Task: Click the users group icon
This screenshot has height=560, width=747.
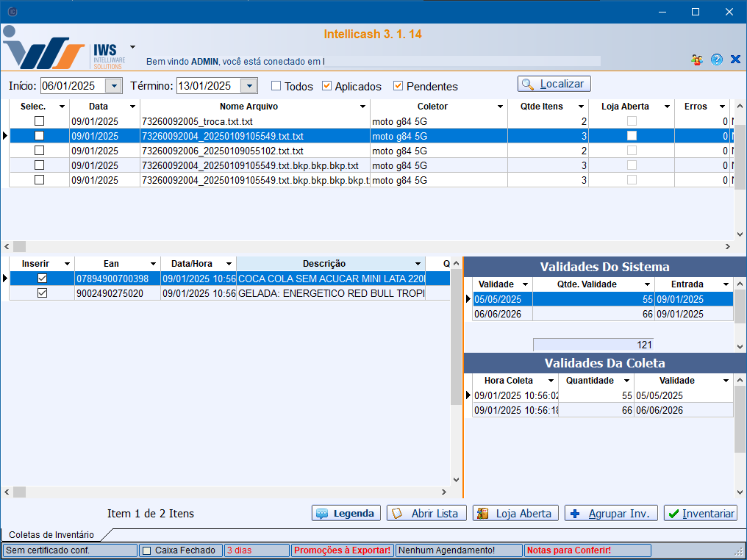Action: (697, 60)
